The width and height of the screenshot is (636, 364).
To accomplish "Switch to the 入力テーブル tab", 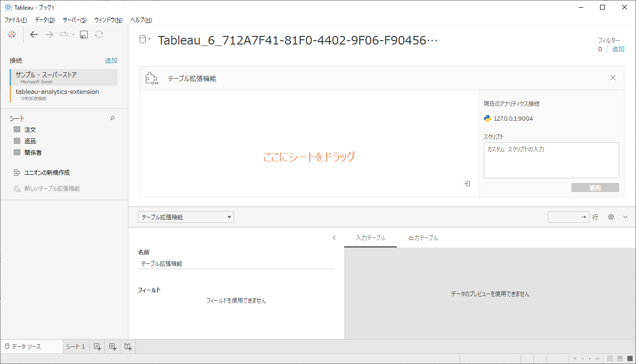I will coord(370,238).
